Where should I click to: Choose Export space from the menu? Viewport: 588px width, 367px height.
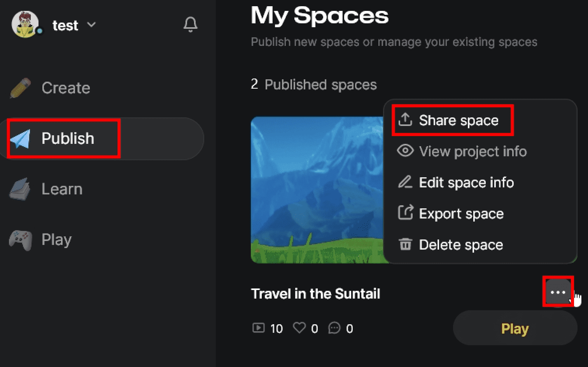461,213
